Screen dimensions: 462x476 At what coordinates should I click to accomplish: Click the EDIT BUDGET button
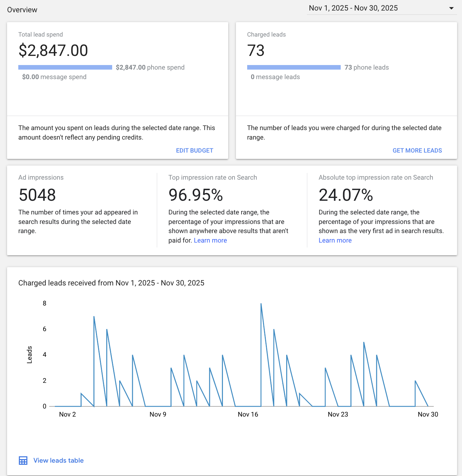tap(194, 150)
